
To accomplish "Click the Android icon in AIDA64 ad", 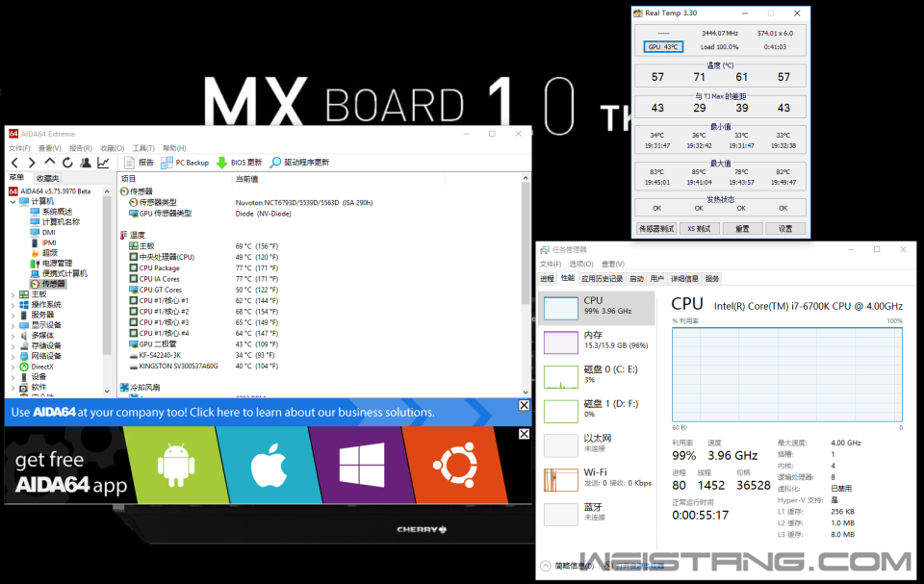I will click(x=176, y=466).
